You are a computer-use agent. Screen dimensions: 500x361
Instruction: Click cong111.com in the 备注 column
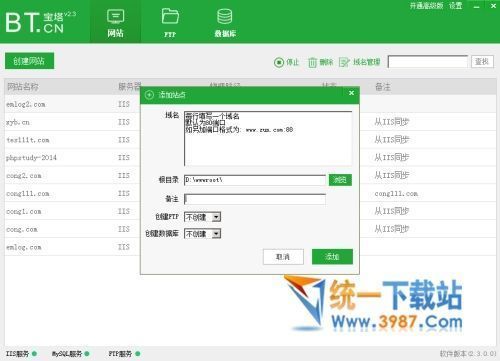(396, 194)
